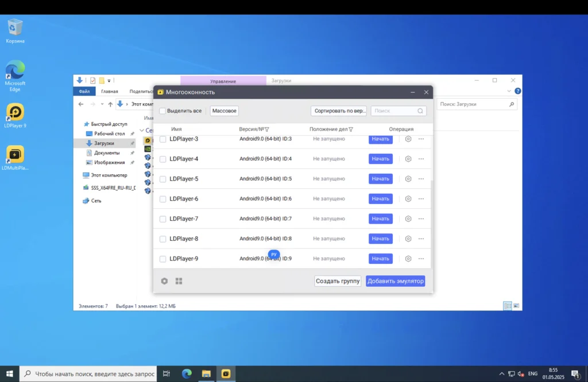Image resolution: width=588 pixels, height=382 pixels.
Task: Open settings gear for LDPlayer-5
Action: (408, 178)
